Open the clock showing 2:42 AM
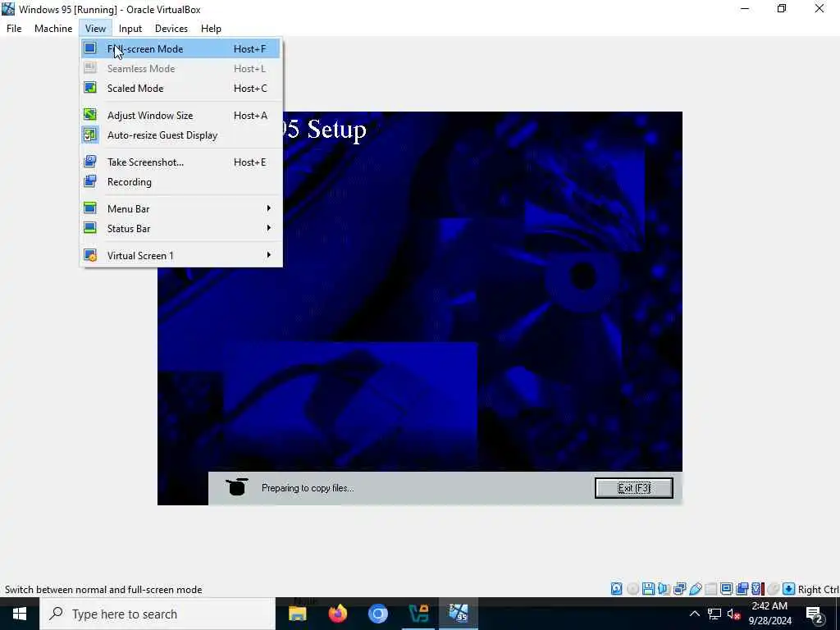The height and width of the screenshot is (630, 840). point(769,614)
